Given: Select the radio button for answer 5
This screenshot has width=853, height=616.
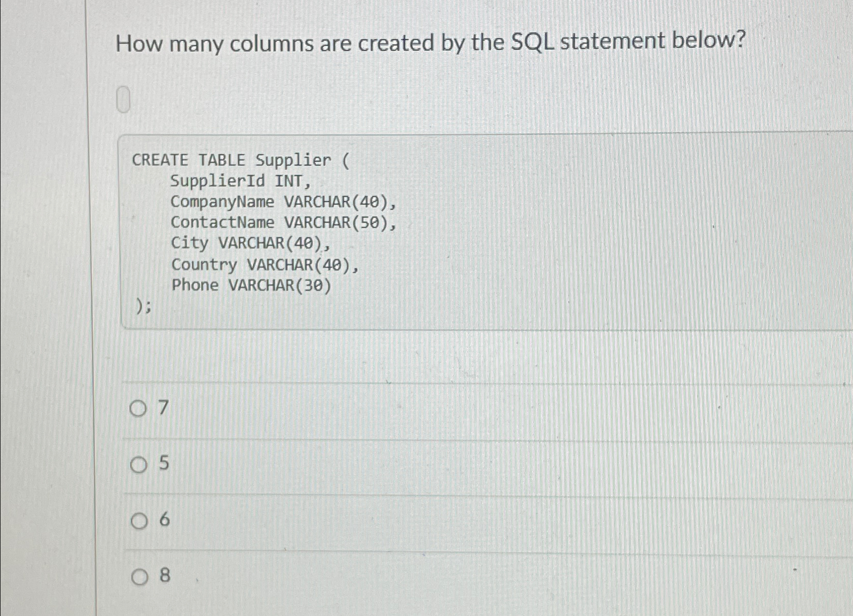Looking at the screenshot, I should [x=139, y=465].
